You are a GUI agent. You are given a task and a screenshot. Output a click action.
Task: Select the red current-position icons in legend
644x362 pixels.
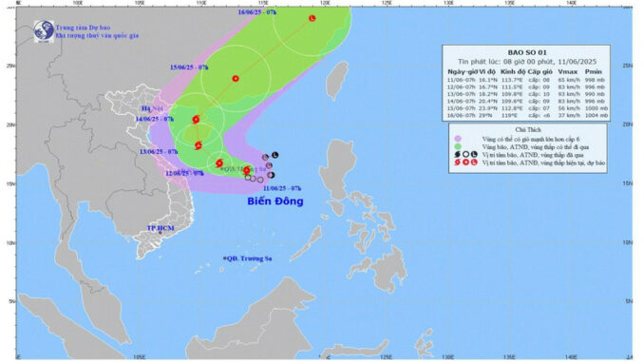pos(465,162)
